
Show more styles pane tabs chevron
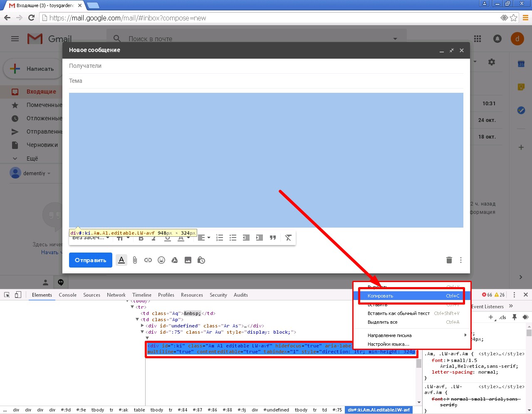[x=511, y=306]
